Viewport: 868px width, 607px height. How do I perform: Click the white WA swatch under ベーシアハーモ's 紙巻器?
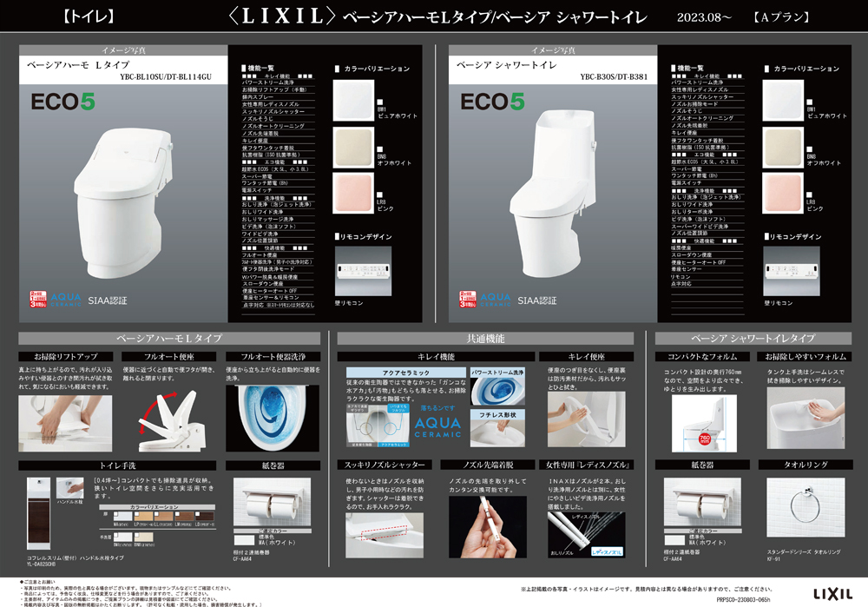[244, 540]
